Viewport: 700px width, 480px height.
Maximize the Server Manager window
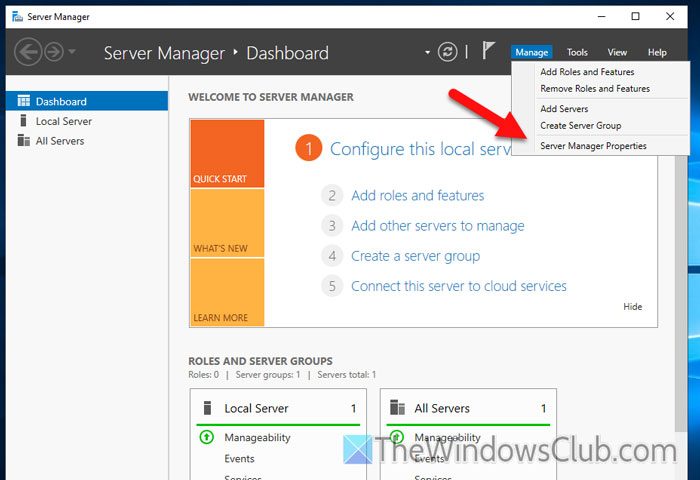pyautogui.click(x=635, y=17)
